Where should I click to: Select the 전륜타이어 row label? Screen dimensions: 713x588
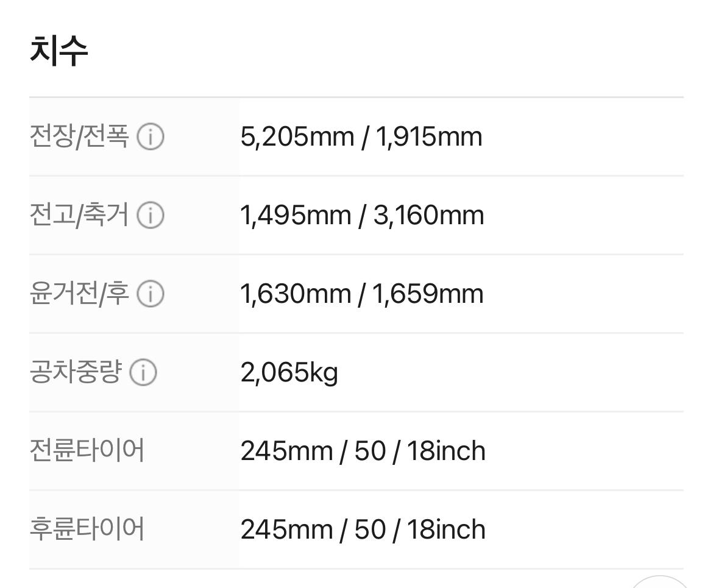(87, 451)
